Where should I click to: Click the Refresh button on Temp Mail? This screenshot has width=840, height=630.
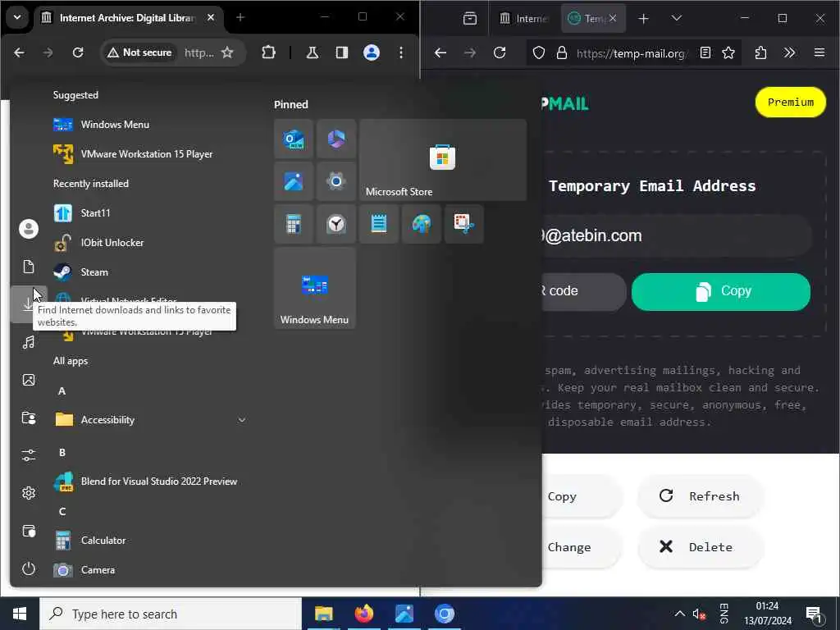(x=700, y=496)
